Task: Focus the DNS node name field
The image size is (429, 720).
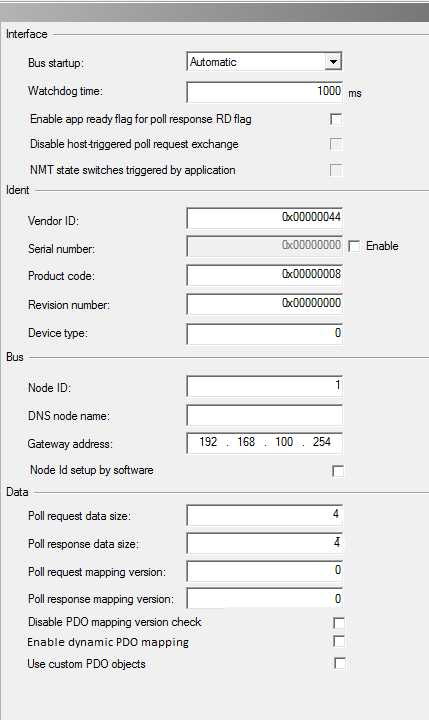Action: 265,415
